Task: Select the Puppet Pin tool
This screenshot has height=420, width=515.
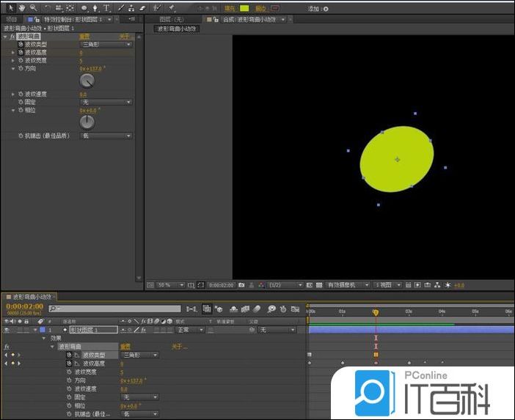Action: pos(171,8)
